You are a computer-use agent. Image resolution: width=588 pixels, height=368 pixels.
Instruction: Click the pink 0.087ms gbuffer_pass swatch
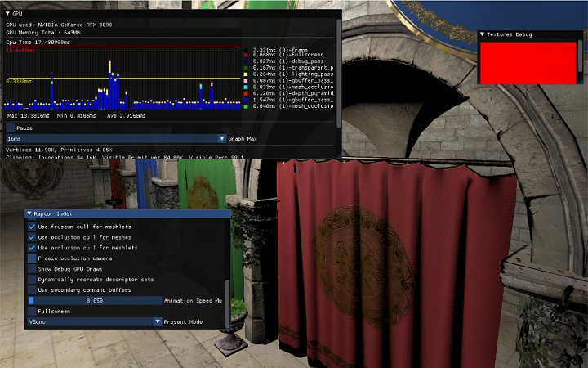(246, 81)
